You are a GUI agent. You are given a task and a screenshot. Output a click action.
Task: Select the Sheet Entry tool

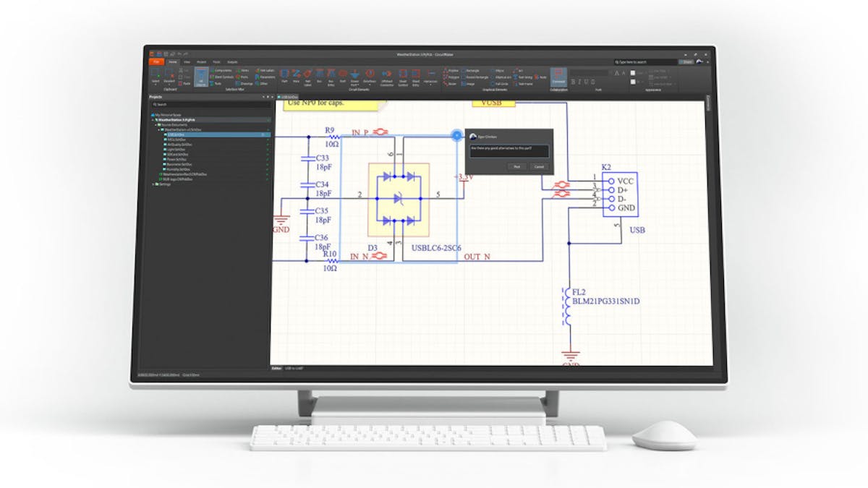[x=416, y=76]
